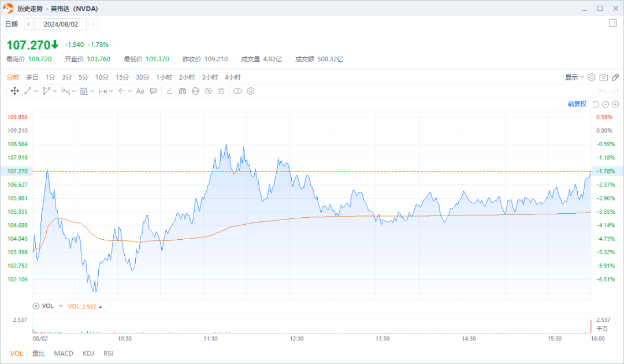Screen dimensions: 624x364
Task: Zoom in the chart with plus icon
Action: click(x=615, y=104)
